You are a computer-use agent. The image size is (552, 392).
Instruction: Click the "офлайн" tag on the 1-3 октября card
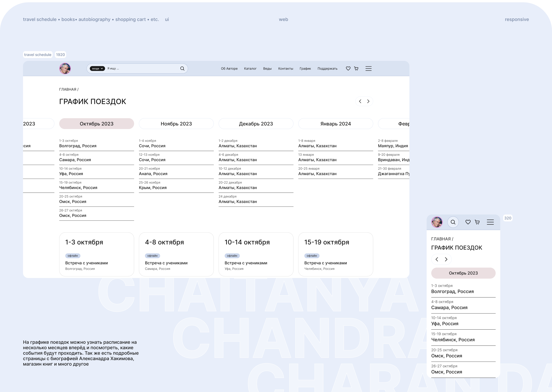pos(73,256)
